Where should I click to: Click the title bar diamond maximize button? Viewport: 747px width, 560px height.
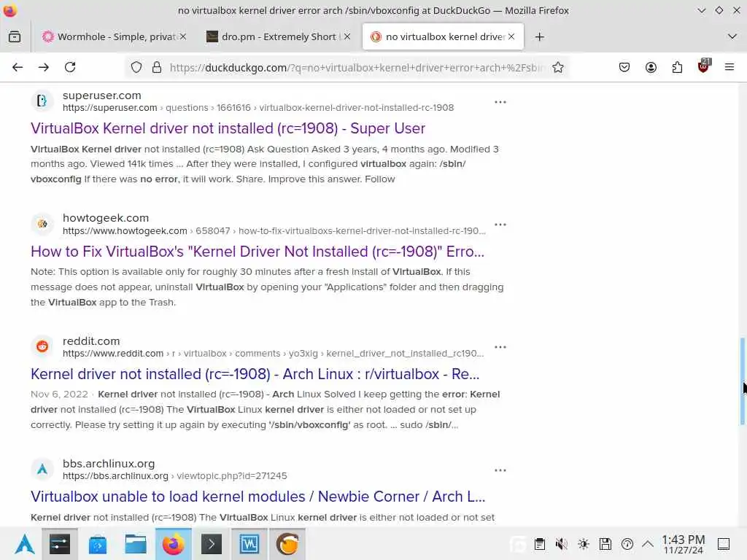(x=719, y=10)
